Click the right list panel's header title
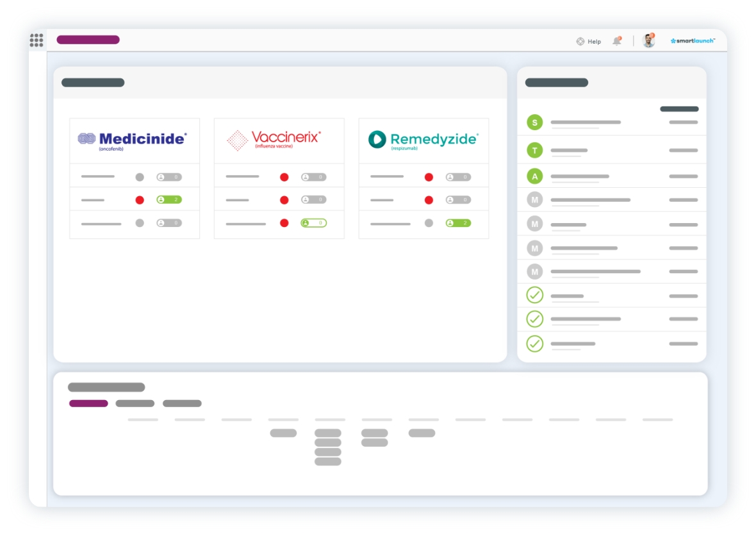The width and height of the screenshot is (756, 536). pyautogui.click(x=557, y=83)
